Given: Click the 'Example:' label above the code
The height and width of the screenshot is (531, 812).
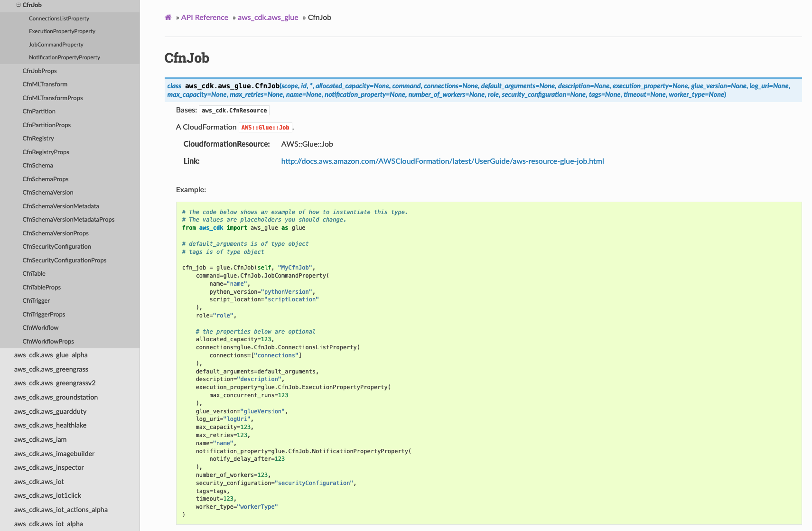Looking at the screenshot, I should [191, 190].
